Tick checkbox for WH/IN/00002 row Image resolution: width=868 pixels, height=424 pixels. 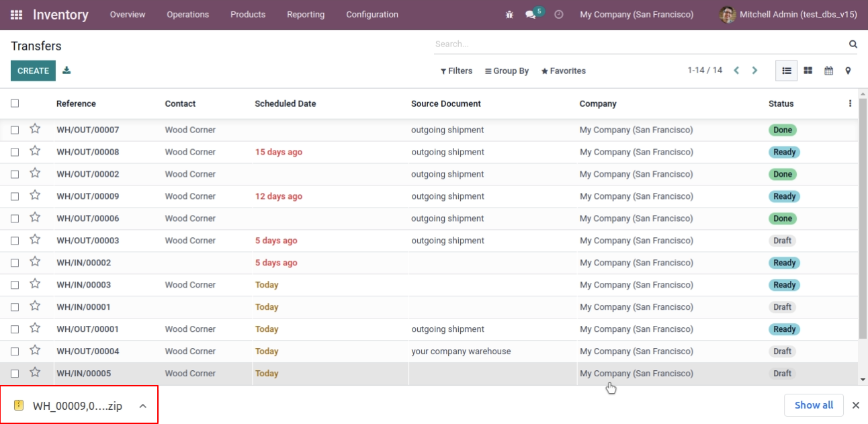(15, 263)
